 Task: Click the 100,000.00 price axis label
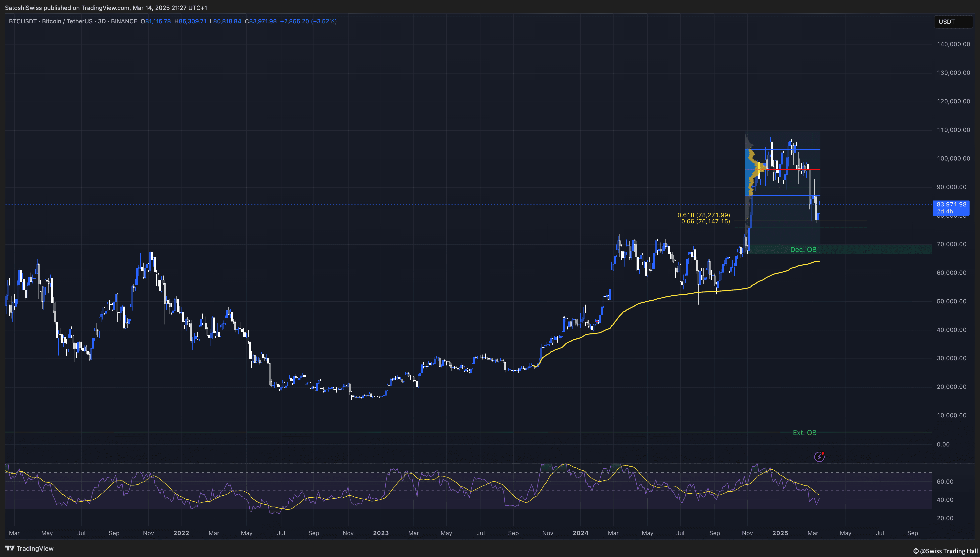click(953, 158)
